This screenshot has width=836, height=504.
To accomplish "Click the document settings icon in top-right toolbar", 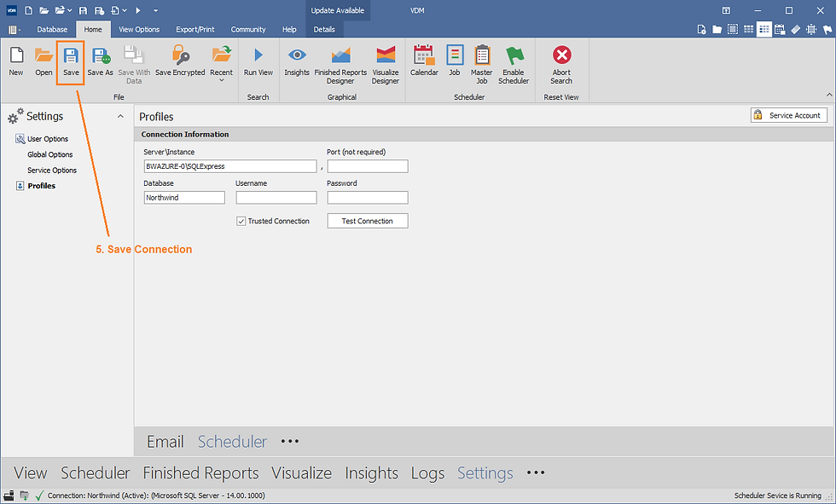I will point(701,30).
